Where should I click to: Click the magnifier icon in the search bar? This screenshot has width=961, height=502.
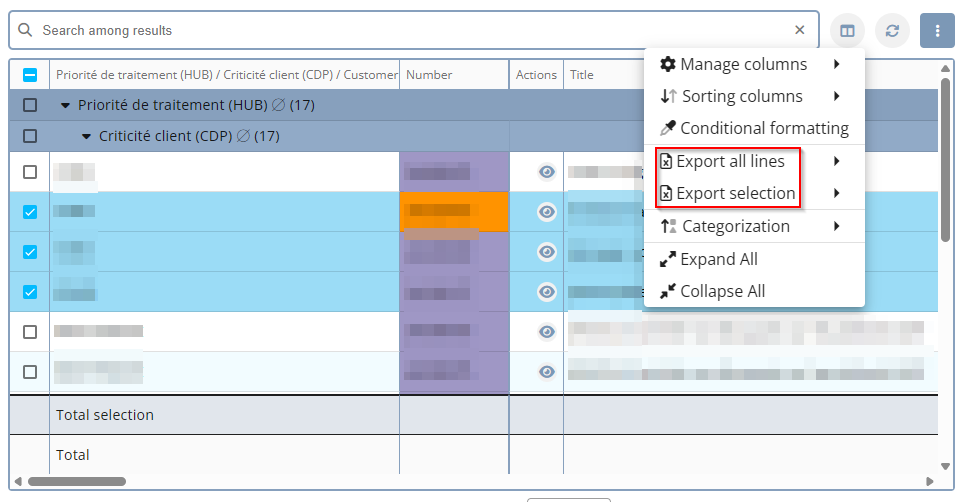(x=26, y=31)
